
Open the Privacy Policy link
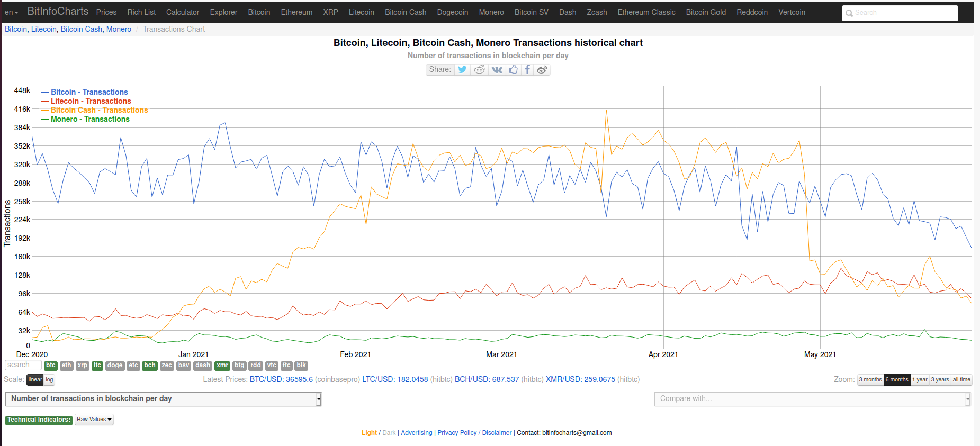click(457, 433)
